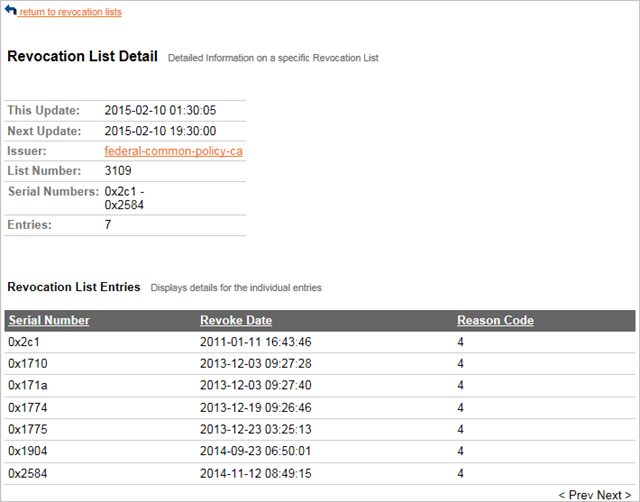
Task: Click the Next Update timestamp value
Action: coord(160,131)
